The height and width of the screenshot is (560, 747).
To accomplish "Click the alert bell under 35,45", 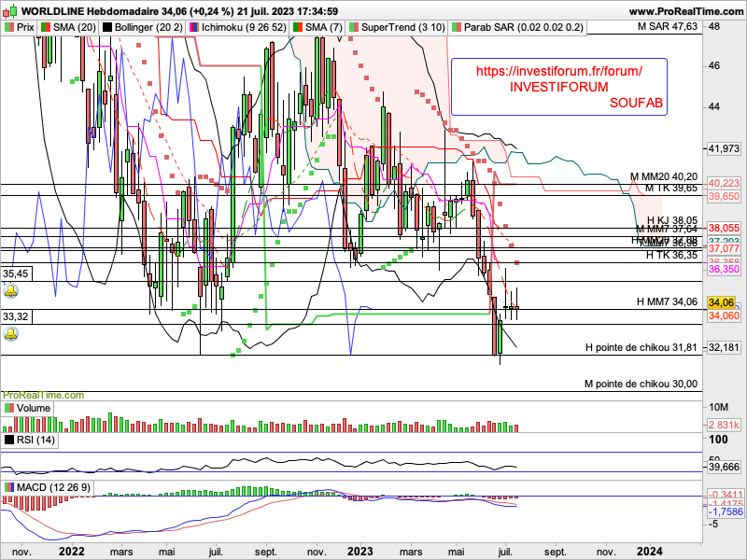I will click(x=11, y=290).
